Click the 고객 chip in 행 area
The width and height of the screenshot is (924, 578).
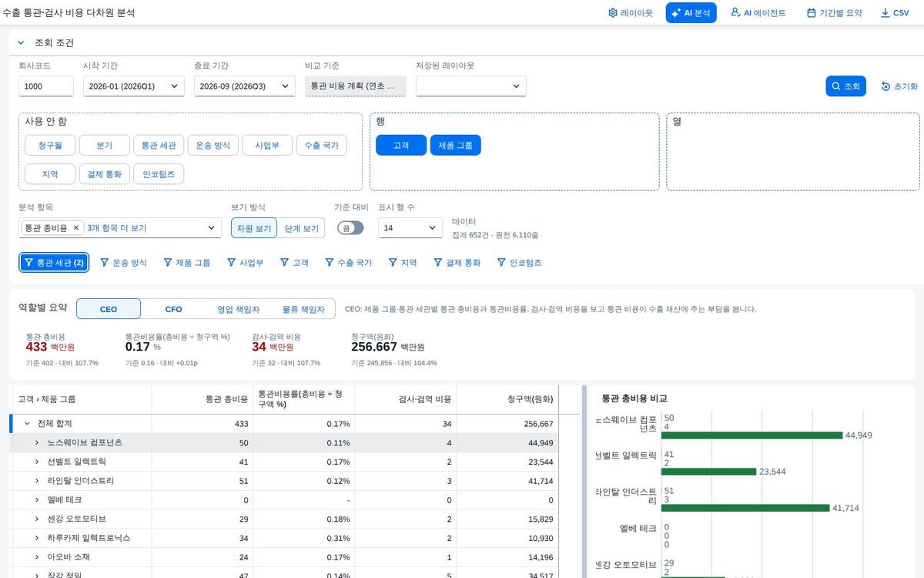(x=401, y=145)
